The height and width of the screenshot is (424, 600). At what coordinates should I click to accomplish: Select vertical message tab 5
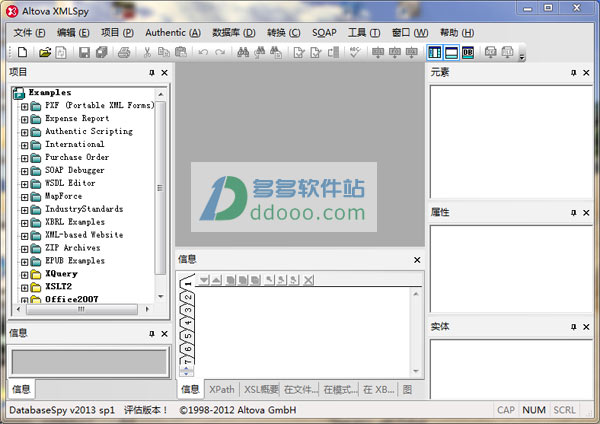coord(188,336)
